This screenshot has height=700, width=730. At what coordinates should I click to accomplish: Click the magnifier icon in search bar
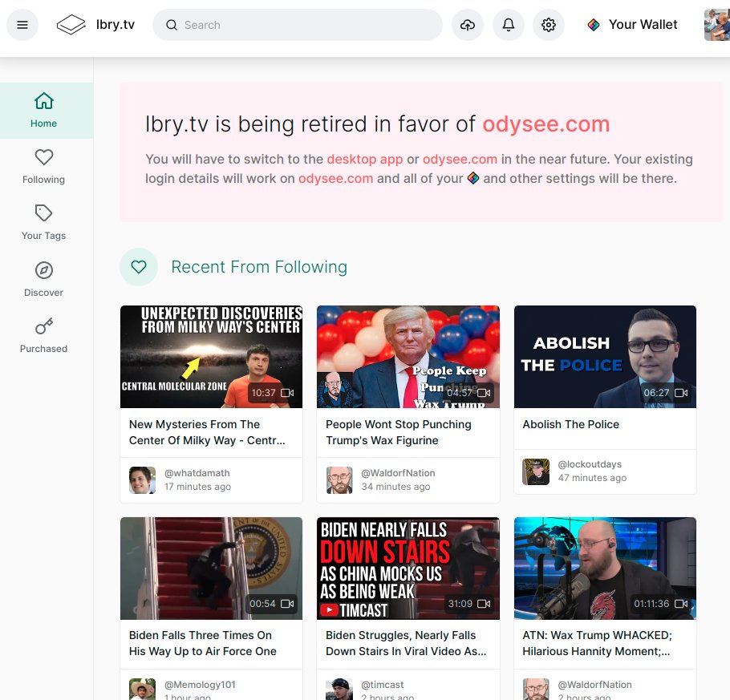pos(172,25)
